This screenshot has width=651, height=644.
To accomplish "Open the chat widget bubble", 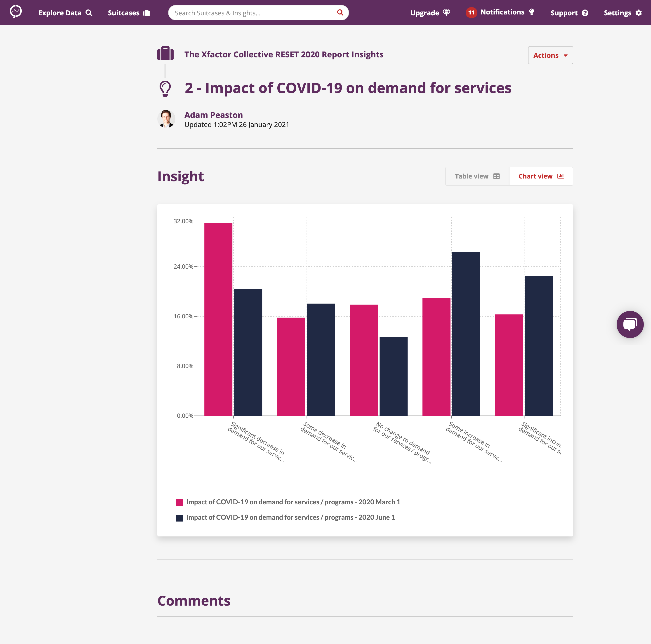I will tap(630, 324).
